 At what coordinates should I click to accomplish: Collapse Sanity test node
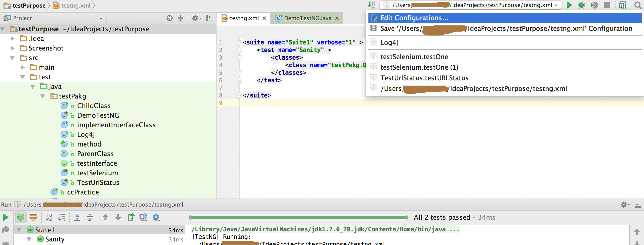[x=29, y=239]
